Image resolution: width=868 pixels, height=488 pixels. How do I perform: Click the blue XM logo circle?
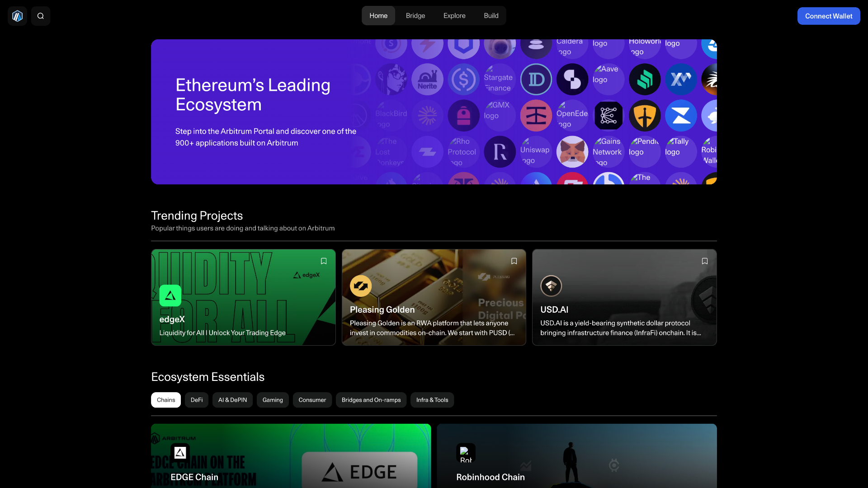(x=681, y=80)
